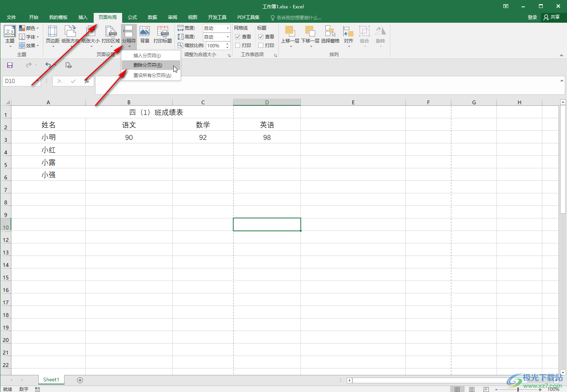Toggle Gridlines View (查看) checkbox

tap(238, 37)
